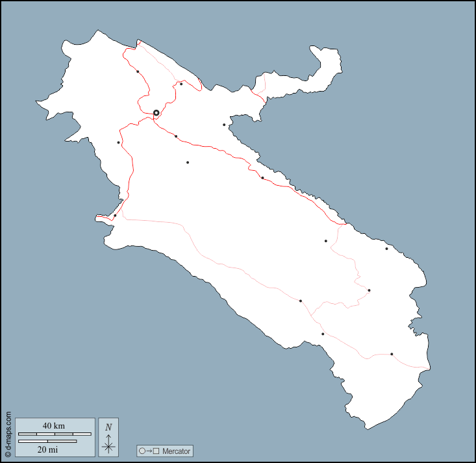The image size is (476, 463).
Task: Select the northernmost city dot
Action: tap(138, 71)
